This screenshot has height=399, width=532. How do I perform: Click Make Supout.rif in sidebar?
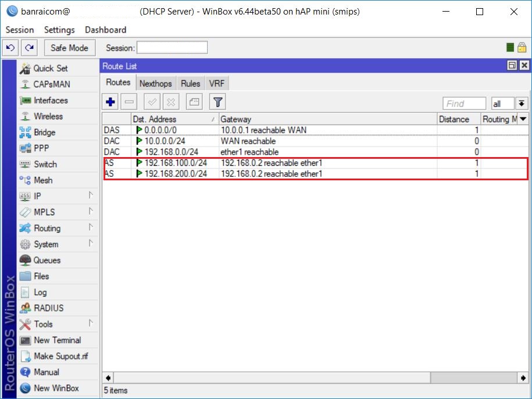coord(58,356)
